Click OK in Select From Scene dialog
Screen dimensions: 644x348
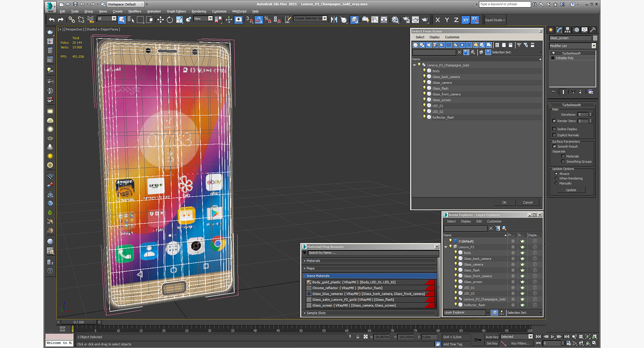click(x=504, y=202)
